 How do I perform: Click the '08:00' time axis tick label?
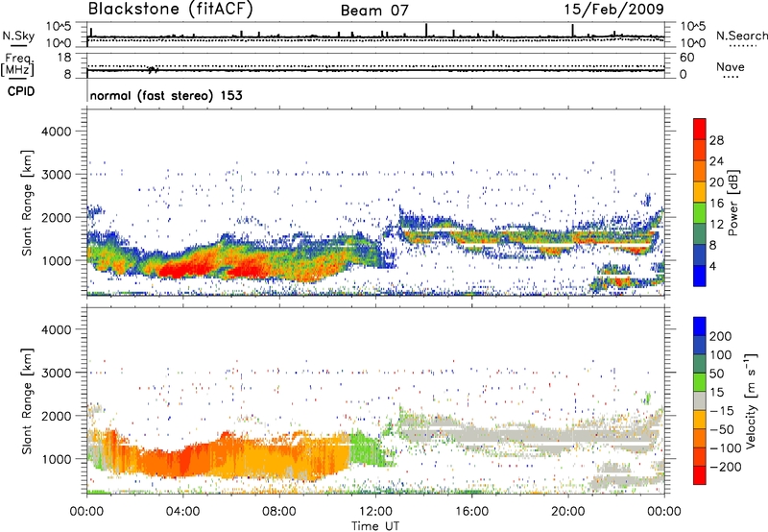coord(279,512)
